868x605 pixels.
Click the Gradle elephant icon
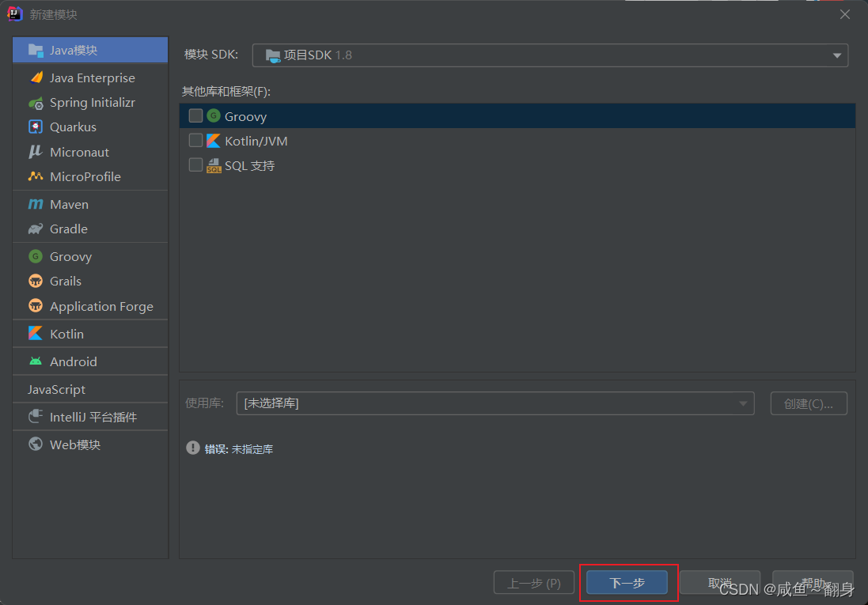coord(36,229)
